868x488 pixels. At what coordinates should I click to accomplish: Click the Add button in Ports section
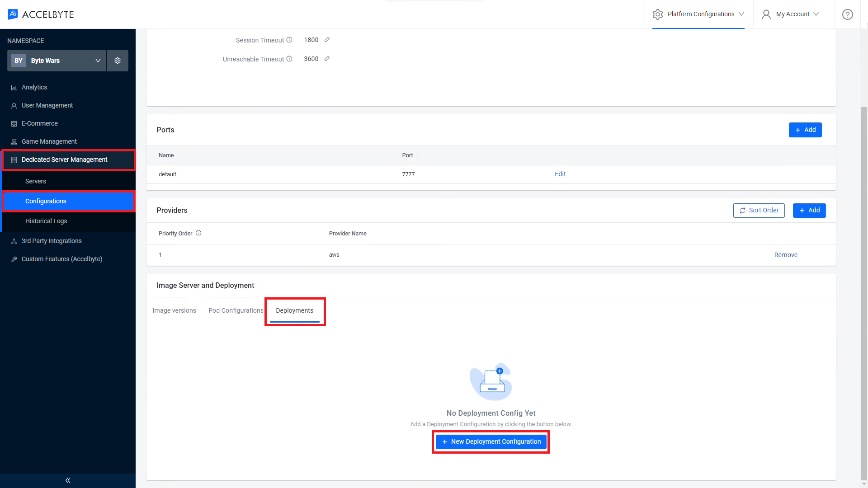[x=806, y=130]
